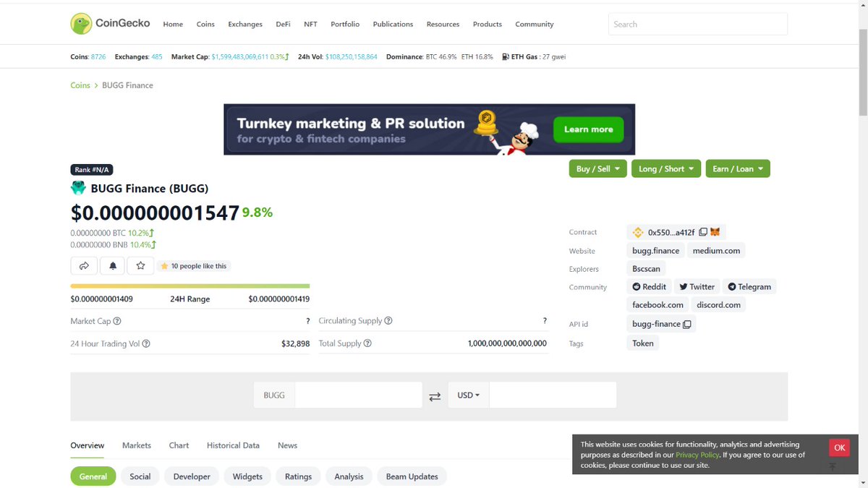Click the scroll-to-top arrow icon
This screenshot has width=868, height=488.
(x=833, y=466)
